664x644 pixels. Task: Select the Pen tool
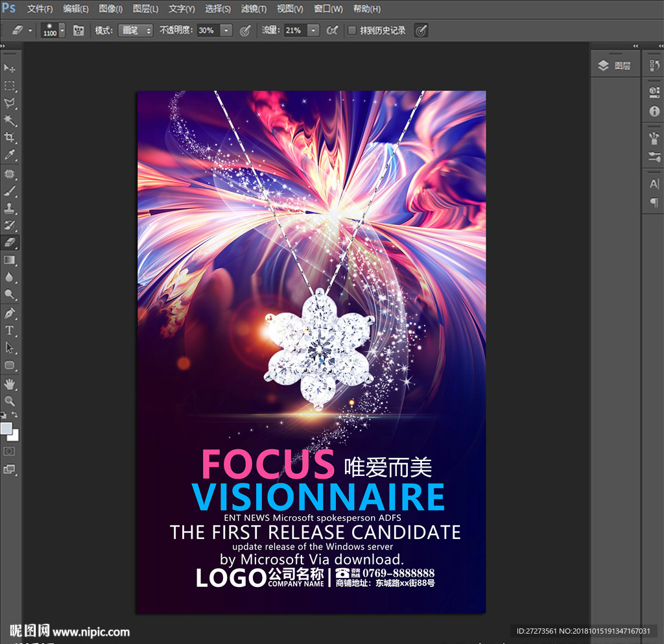(9, 313)
